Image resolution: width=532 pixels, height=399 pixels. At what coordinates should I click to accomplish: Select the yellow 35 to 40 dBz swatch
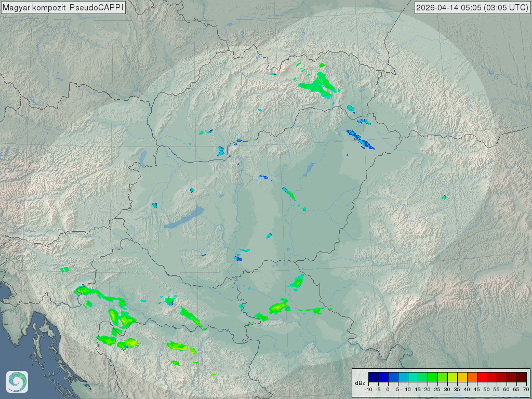click(x=462, y=377)
